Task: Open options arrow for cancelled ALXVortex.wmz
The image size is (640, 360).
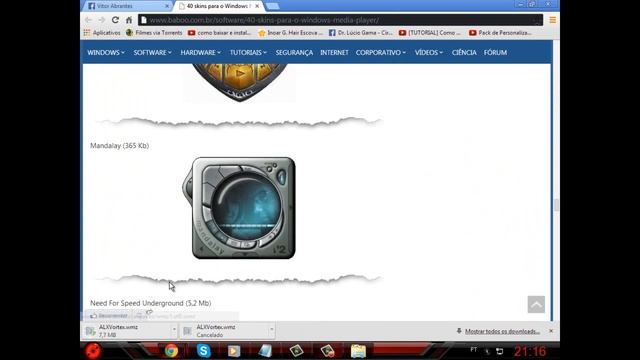Action: (x=271, y=330)
